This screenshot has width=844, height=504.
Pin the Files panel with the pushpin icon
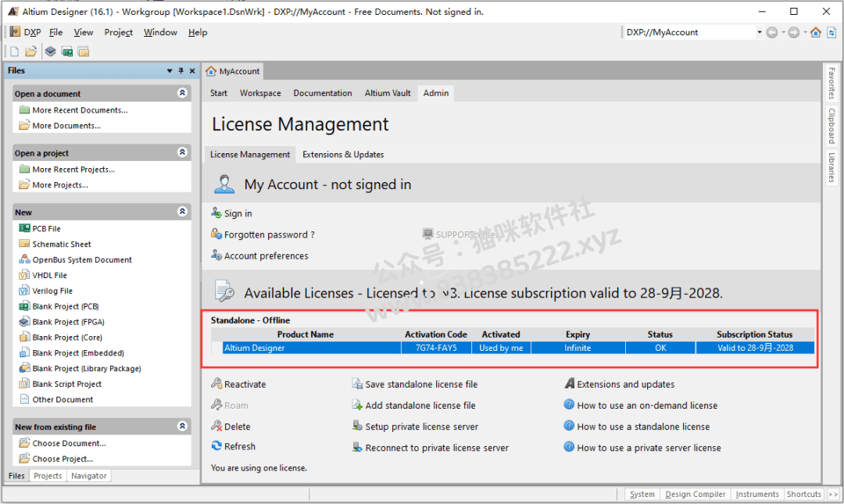[181, 70]
